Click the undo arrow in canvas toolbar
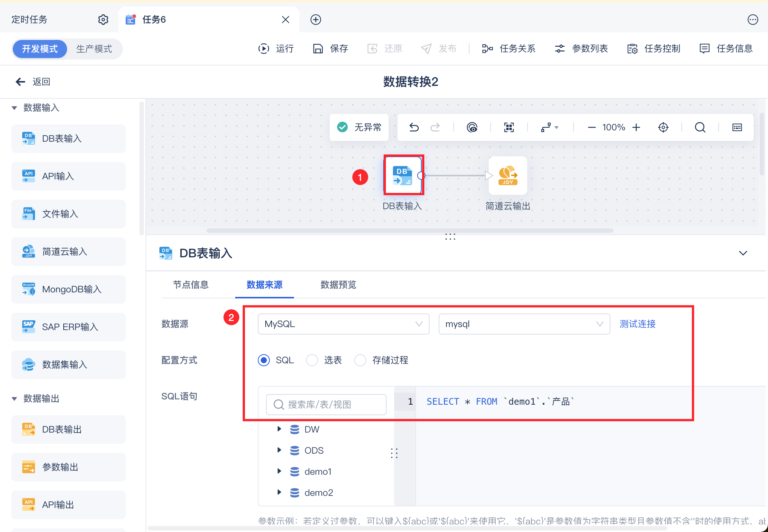Viewport: 768px width, 532px height. tap(414, 127)
